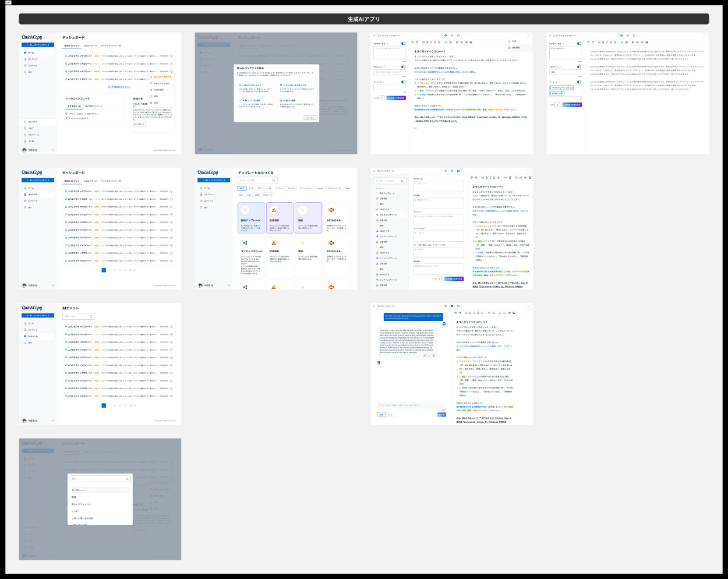Click the back arrow in the first editor header

point(374,36)
